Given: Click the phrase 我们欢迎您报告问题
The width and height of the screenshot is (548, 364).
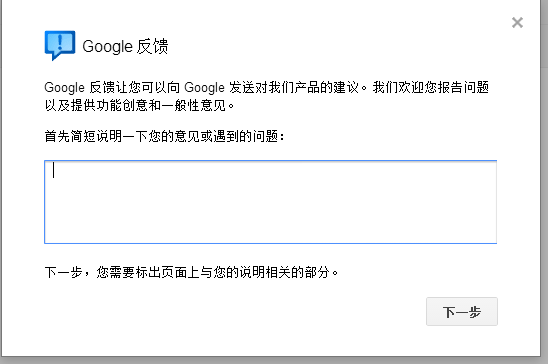Looking at the screenshot, I should click(431, 87).
